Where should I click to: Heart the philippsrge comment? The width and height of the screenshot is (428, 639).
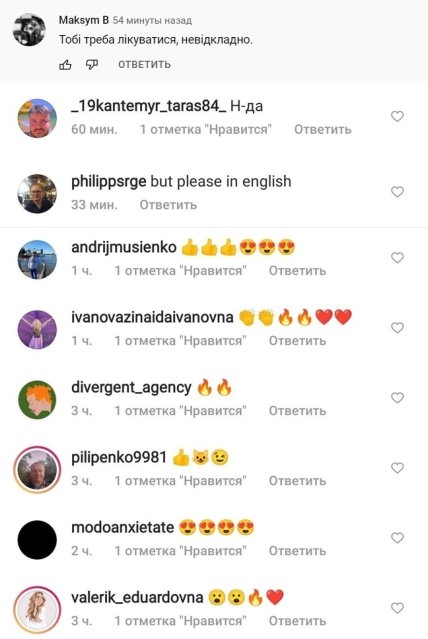coord(397,192)
